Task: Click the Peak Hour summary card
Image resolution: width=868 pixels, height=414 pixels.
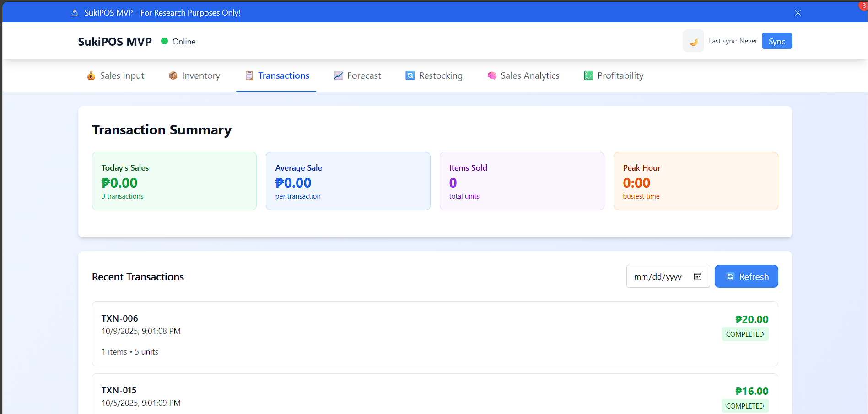Action: tap(695, 181)
